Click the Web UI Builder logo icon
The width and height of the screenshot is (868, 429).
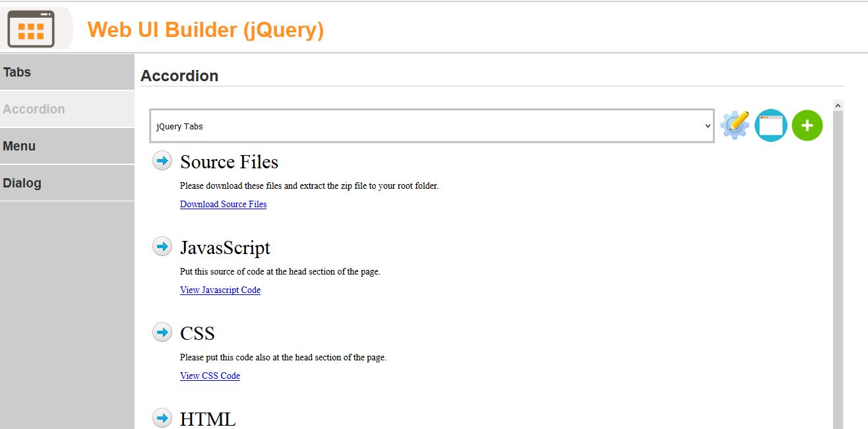point(31,29)
